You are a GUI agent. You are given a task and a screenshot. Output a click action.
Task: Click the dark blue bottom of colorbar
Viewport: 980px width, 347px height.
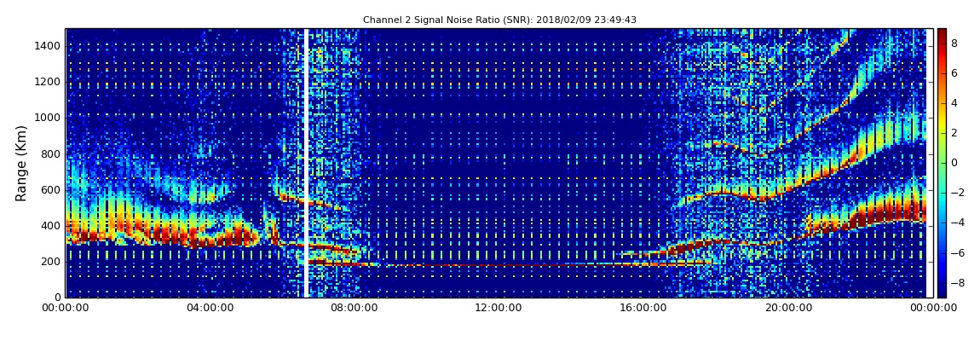click(x=942, y=292)
